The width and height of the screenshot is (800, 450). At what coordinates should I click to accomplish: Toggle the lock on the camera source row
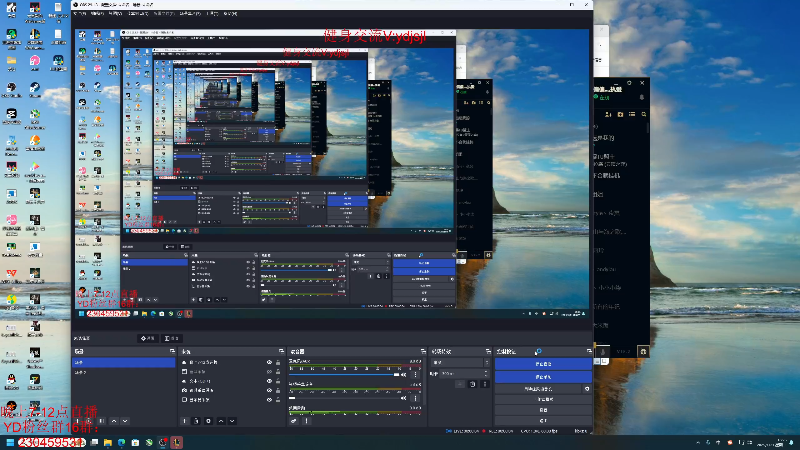coord(278,390)
